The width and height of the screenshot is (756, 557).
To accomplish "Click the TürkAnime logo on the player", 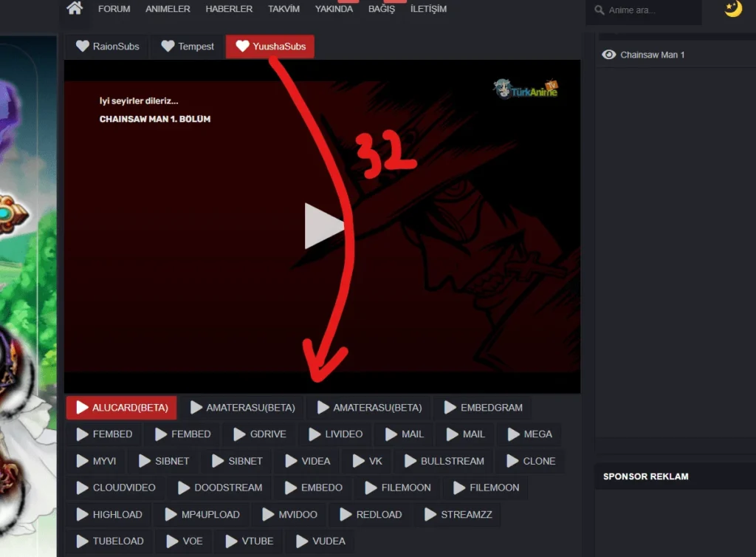I will [526, 89].
